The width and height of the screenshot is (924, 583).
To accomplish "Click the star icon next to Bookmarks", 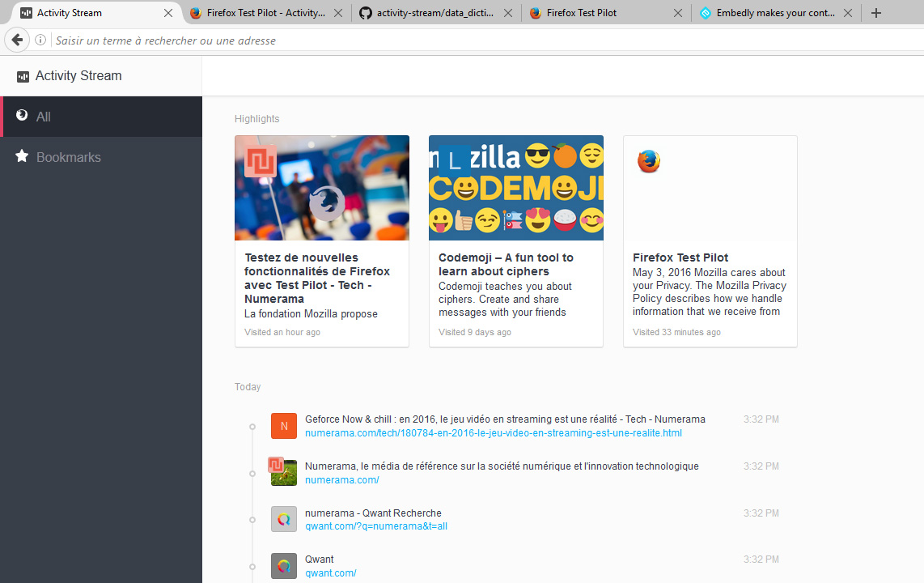I will coord(22,156).
